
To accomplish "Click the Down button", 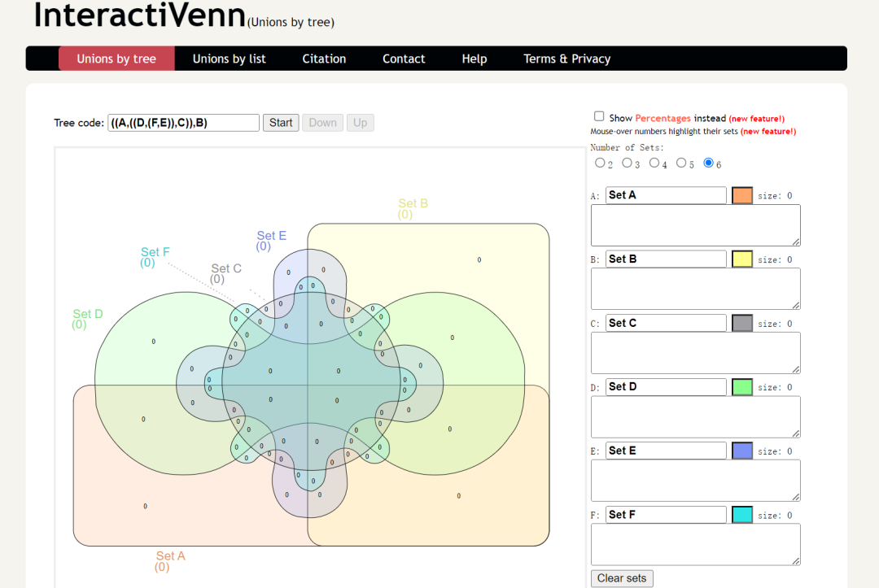I will point(322,123).
